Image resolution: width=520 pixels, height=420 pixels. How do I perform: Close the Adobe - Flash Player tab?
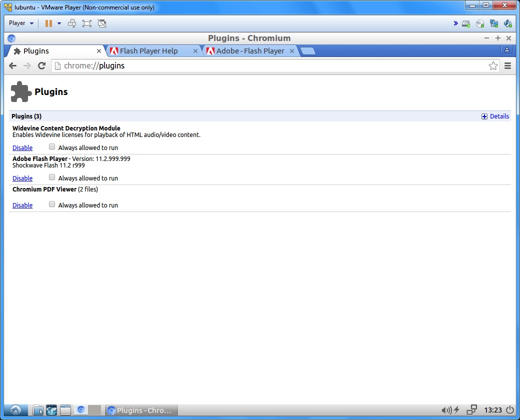click(292, 51)
